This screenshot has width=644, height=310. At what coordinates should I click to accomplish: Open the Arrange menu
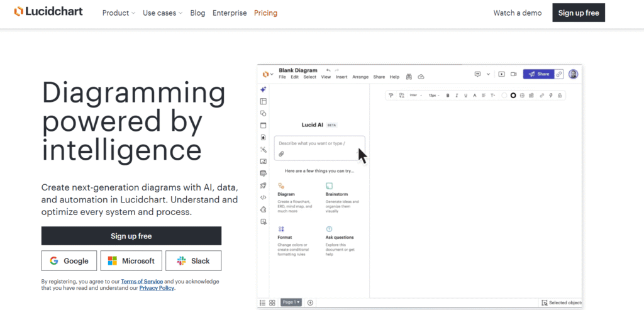360,77
